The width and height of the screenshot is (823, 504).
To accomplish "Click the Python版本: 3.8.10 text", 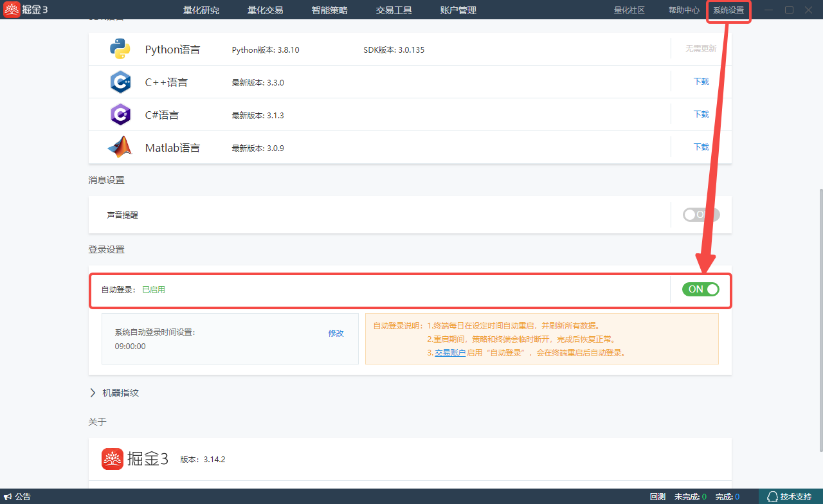I will click(x=266, y=50).
